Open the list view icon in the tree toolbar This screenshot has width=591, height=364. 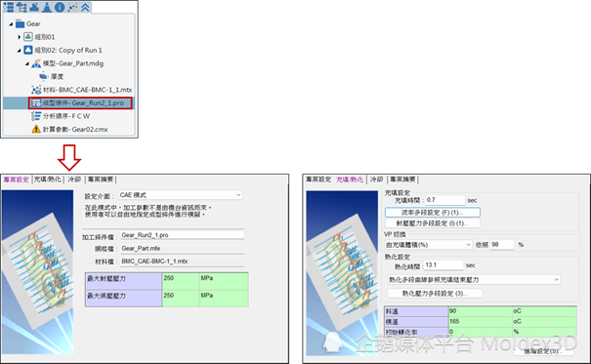click(8, 7)
